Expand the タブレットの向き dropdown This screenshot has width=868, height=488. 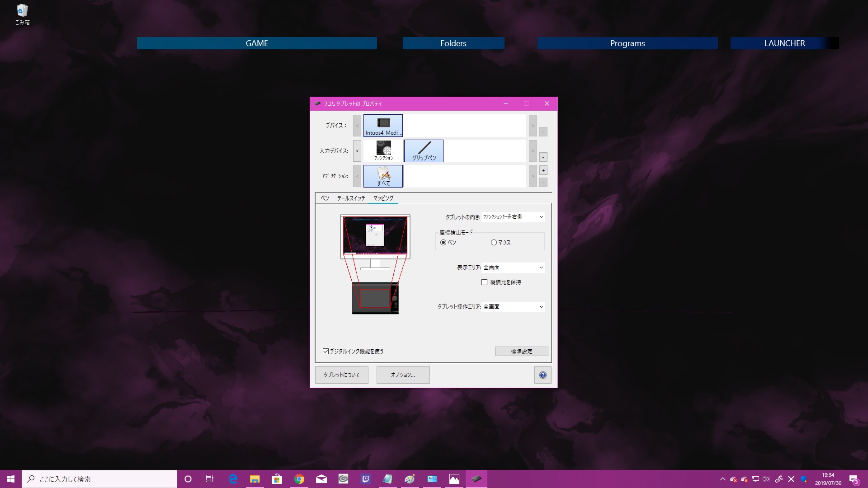[x=513, y=217]
